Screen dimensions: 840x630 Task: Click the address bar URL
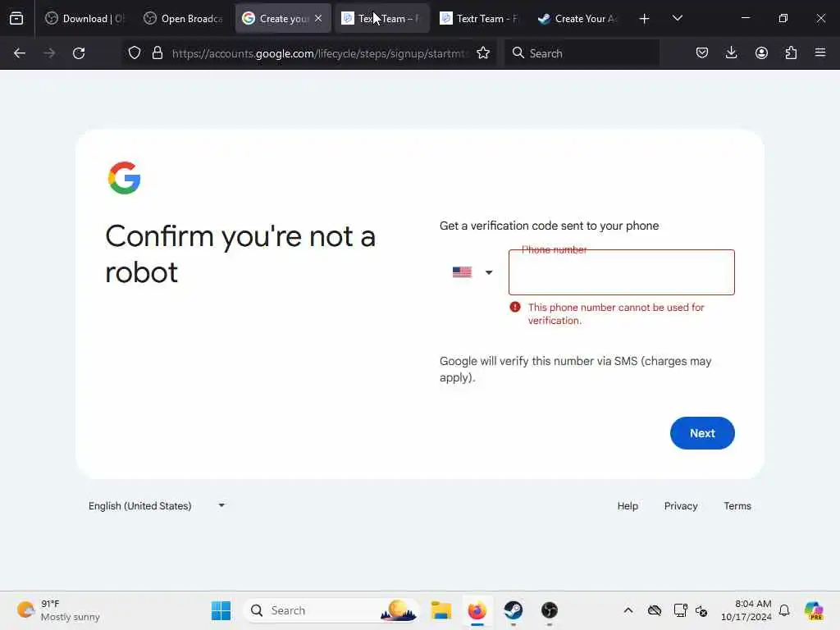tap(320, 53)
